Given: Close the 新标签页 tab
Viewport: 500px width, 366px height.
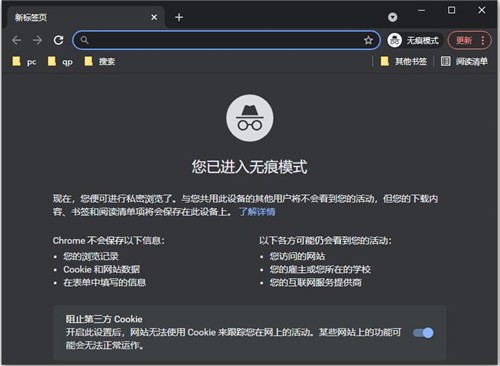Looking at the screenshot, I should [154, 17].
